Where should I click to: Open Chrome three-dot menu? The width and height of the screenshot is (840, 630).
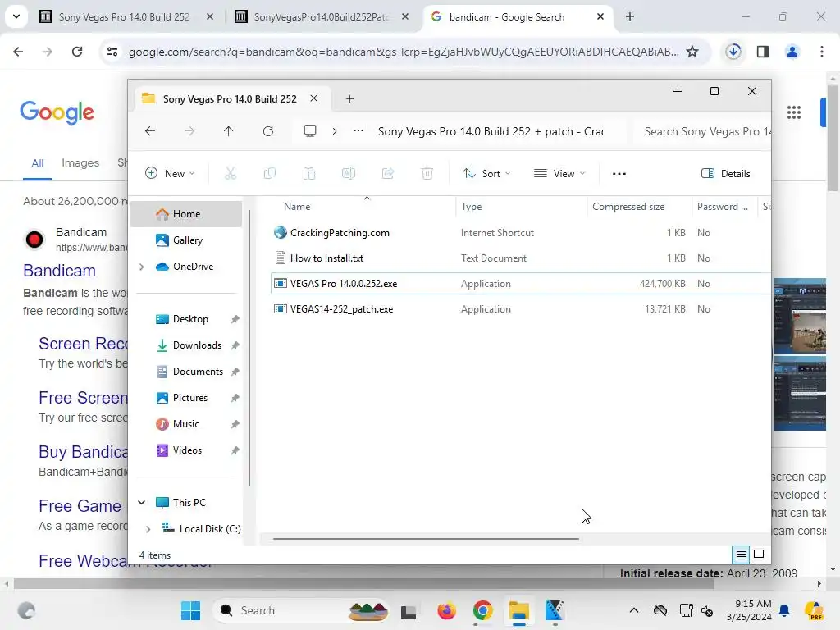click(822, 52)
